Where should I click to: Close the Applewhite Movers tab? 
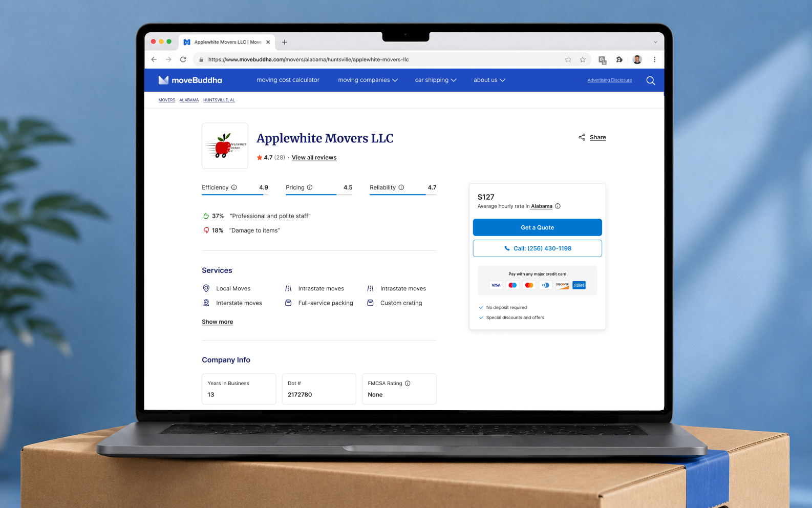[x=268, y=42]
